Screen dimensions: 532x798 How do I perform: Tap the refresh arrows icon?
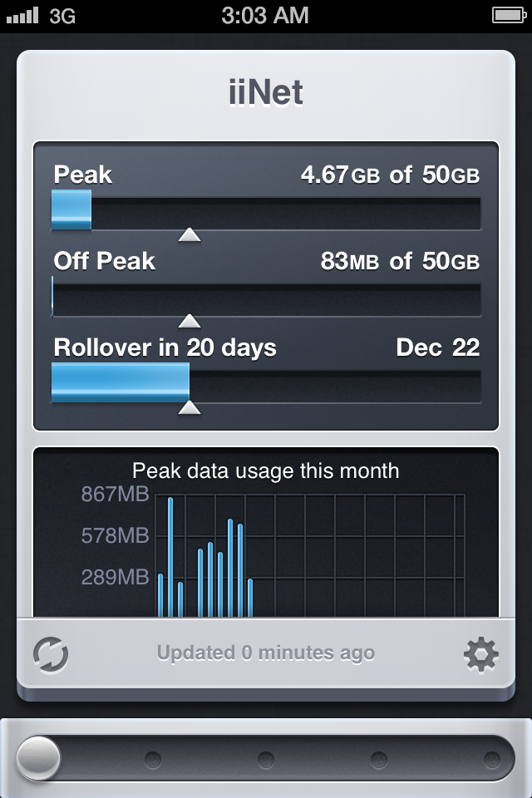click(51, 654)
